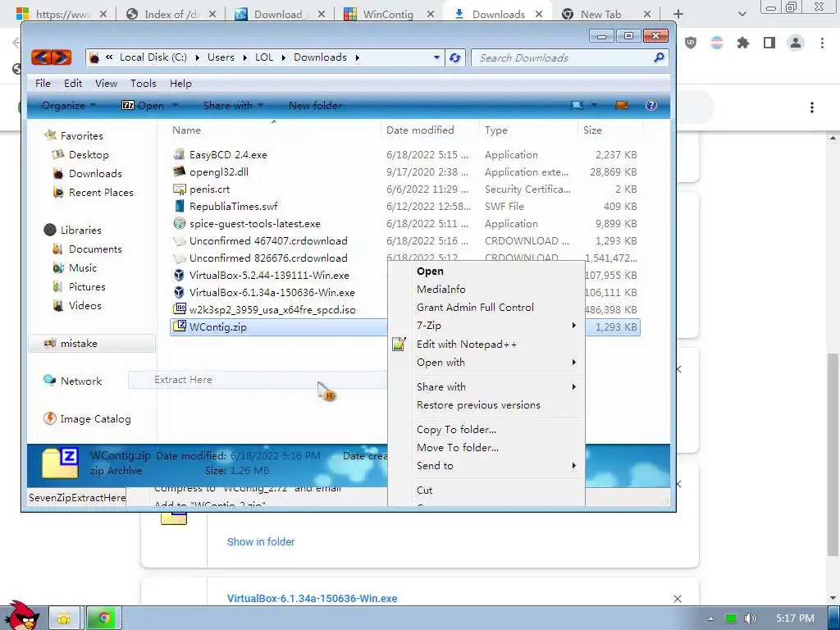Image resolution: width=840 pixels, height=630 pixels.
Task: Open Network in navigation pane
Action: click(80, 381)
